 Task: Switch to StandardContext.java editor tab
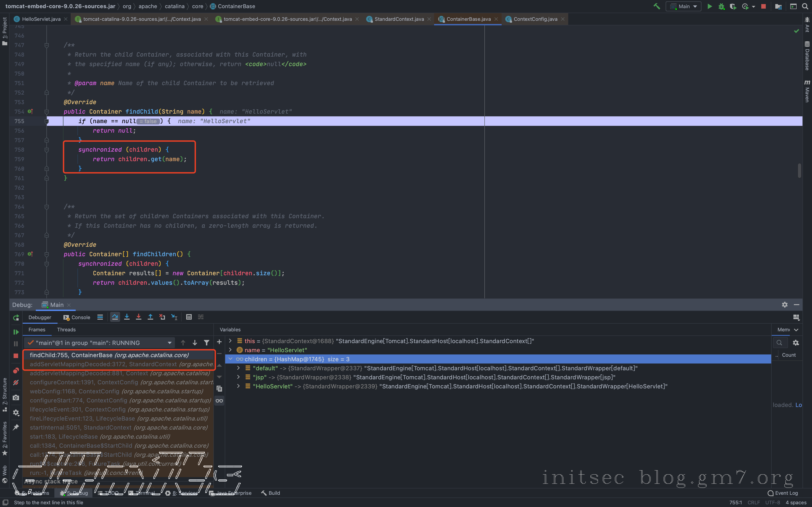pos(399,19)
